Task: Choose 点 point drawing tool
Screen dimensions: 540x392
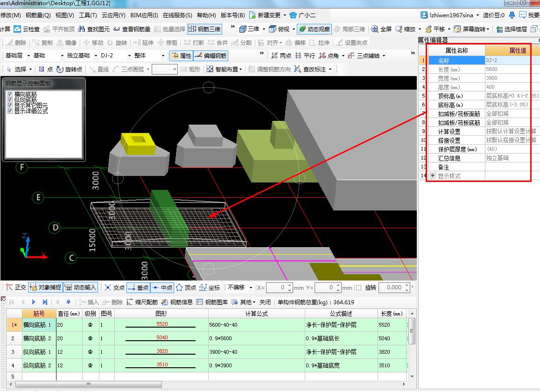Action: (46, 69)
